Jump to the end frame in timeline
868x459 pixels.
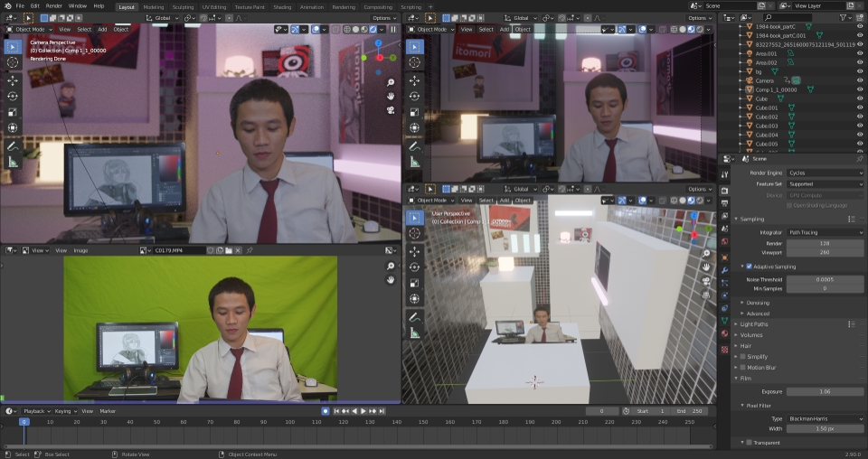point(382,411)
